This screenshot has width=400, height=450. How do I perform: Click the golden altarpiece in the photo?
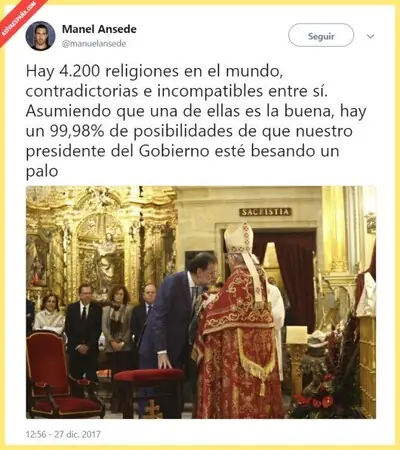click(x=102, y=240)
